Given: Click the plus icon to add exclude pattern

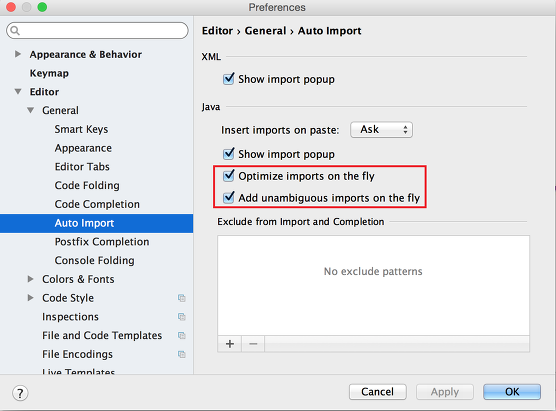Looking at the screenshot, I should point(230,344).
